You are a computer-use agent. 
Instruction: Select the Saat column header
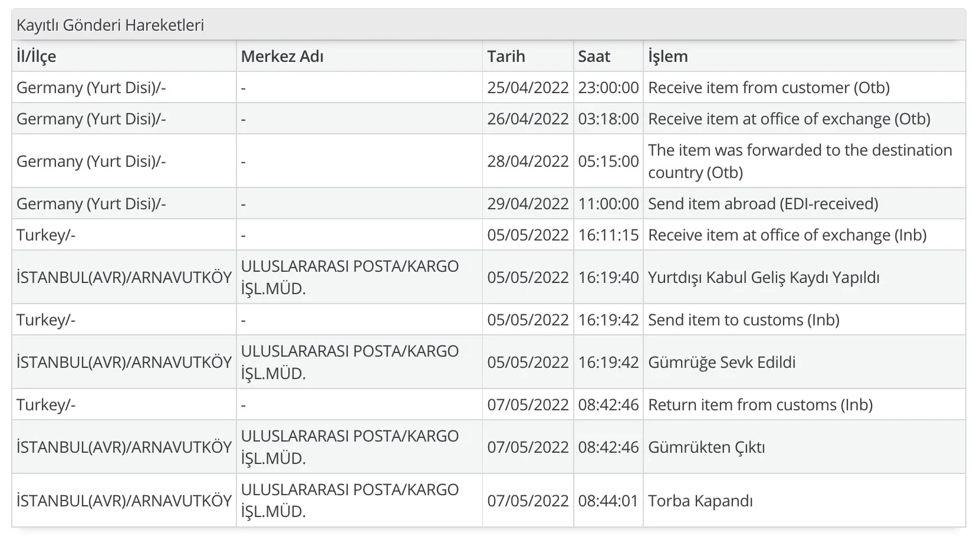coord(594,57)
